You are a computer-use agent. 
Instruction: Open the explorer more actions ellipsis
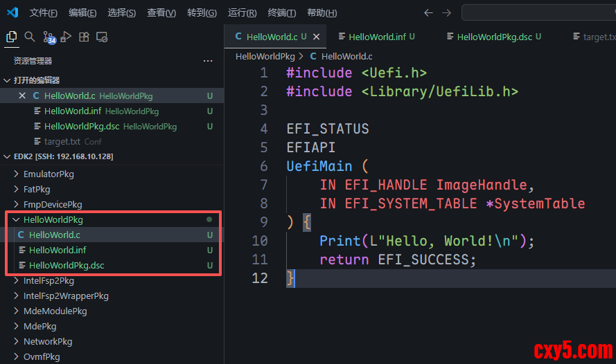tap(208, 61)
